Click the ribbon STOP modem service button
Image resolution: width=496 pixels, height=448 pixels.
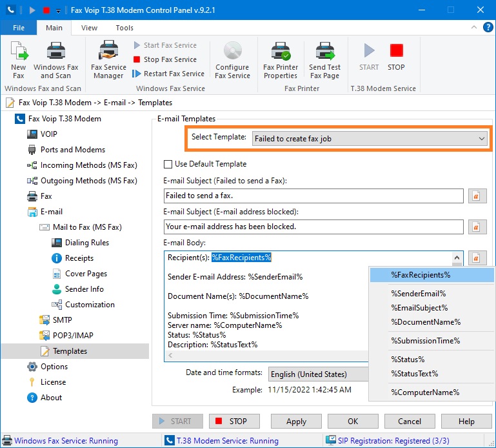(396, 57)
